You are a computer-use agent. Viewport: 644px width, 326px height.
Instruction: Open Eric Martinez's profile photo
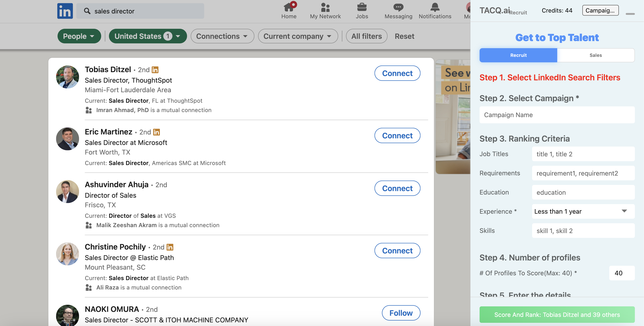click(x=68, y=139)
